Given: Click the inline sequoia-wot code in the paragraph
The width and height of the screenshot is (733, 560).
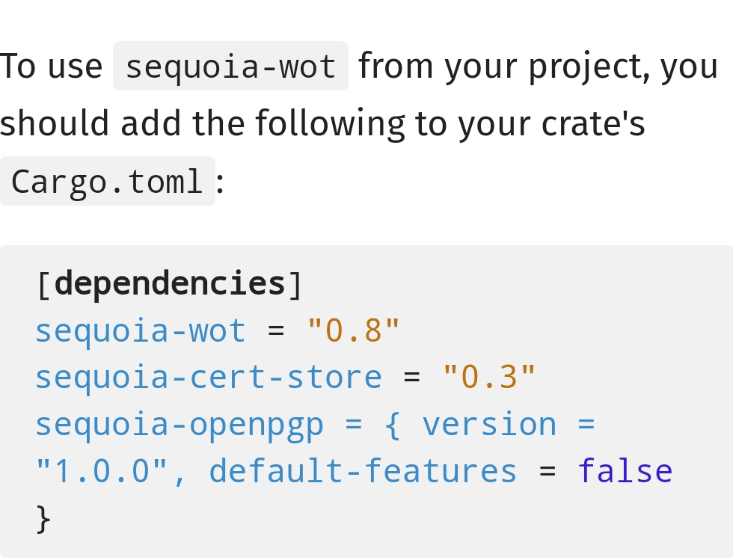Looking at the screenshot, I should coord(230,67).
